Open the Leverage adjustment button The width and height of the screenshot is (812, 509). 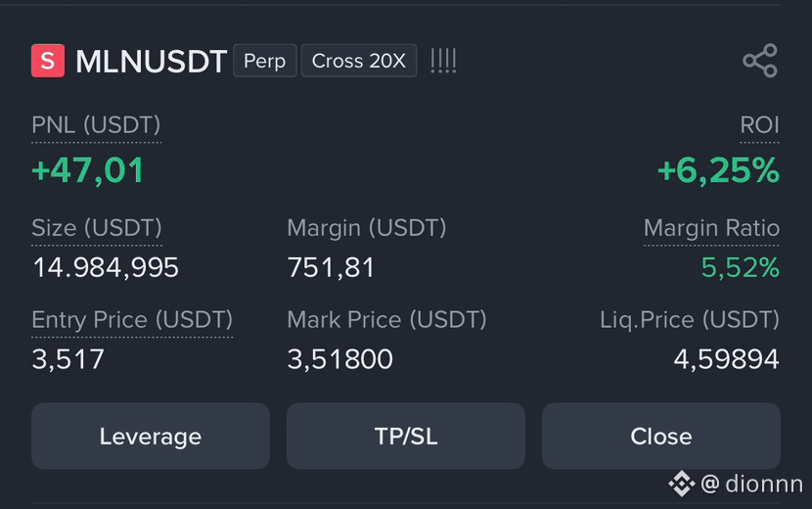pos(151,436)
